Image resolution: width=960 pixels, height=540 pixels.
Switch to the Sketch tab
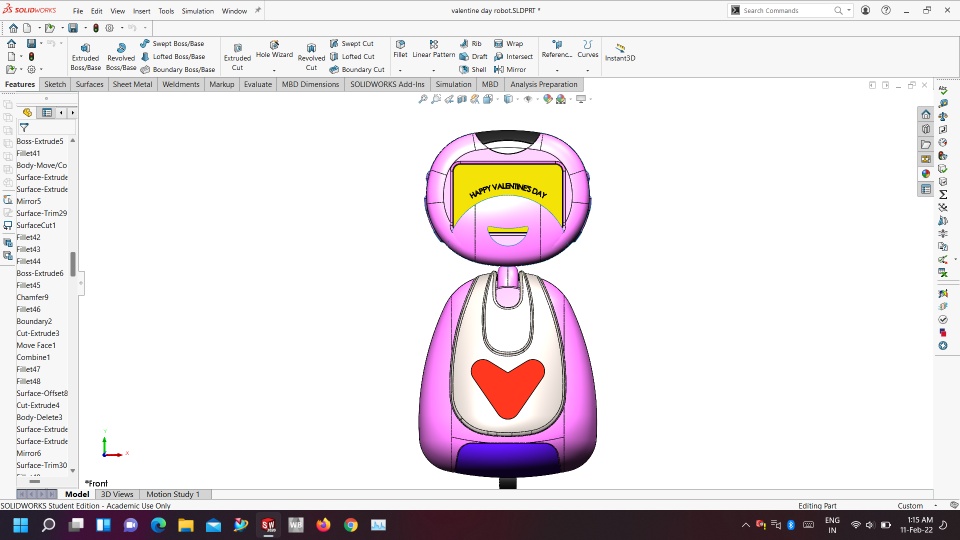coord(55,85)
